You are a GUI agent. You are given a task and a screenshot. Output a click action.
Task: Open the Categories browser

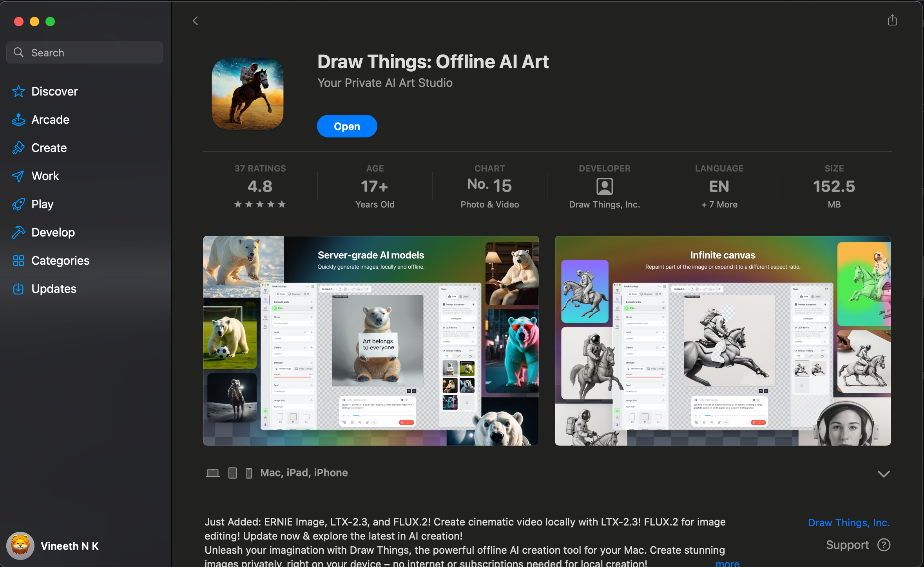[60, 260]
